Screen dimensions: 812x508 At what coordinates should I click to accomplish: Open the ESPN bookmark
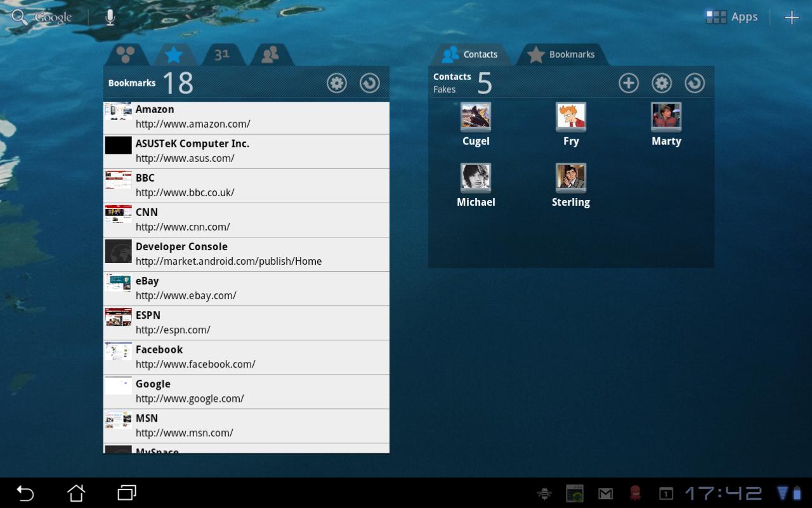(246, 323)
